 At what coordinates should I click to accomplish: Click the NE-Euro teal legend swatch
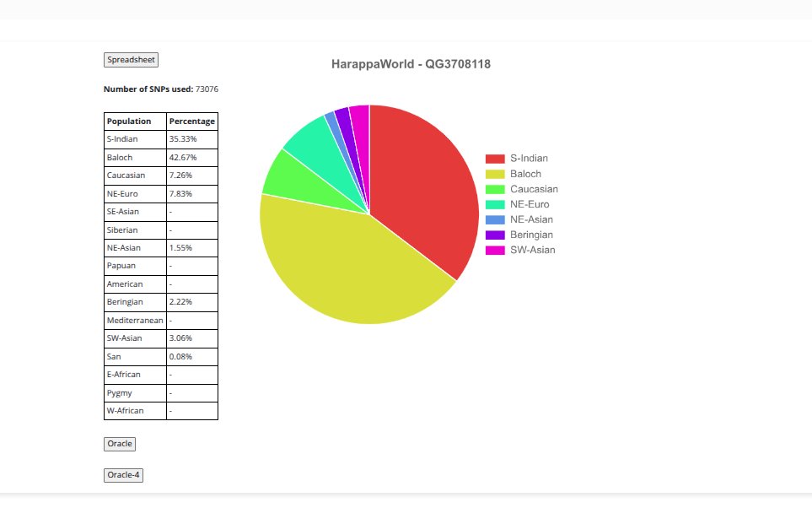tap(495, 204)
